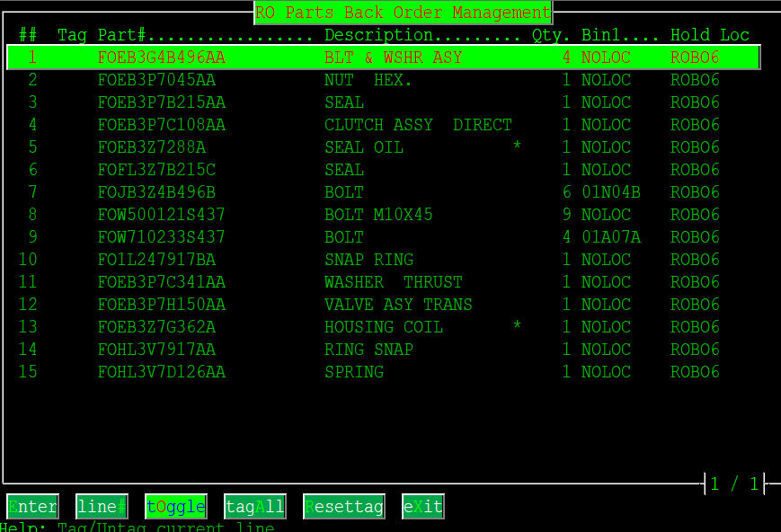Click HOUSING COIL description

pos(384,327)
